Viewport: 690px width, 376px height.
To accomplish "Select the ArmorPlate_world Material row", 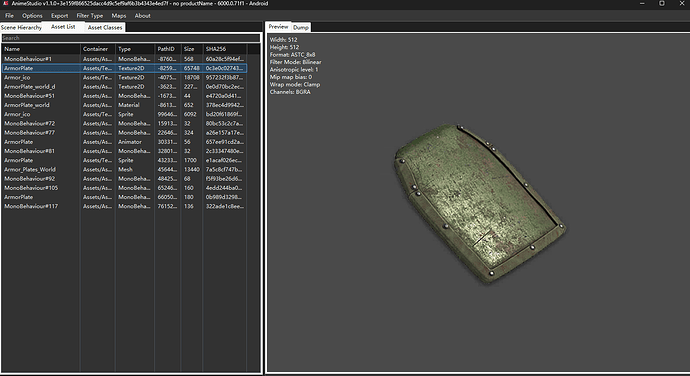I will pos(125,105).
